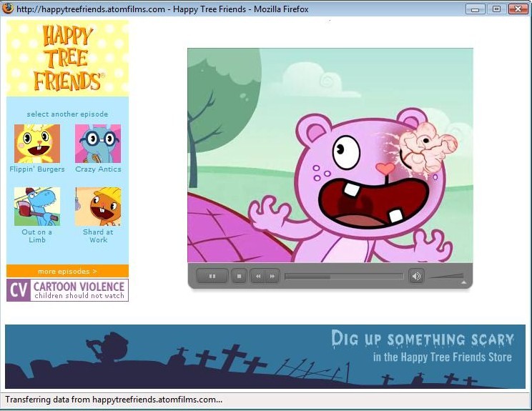This screenshot has height=411, width=532.
Task: Open the Flippin' Burgers episode thumbnail
Action: (37, 144)
